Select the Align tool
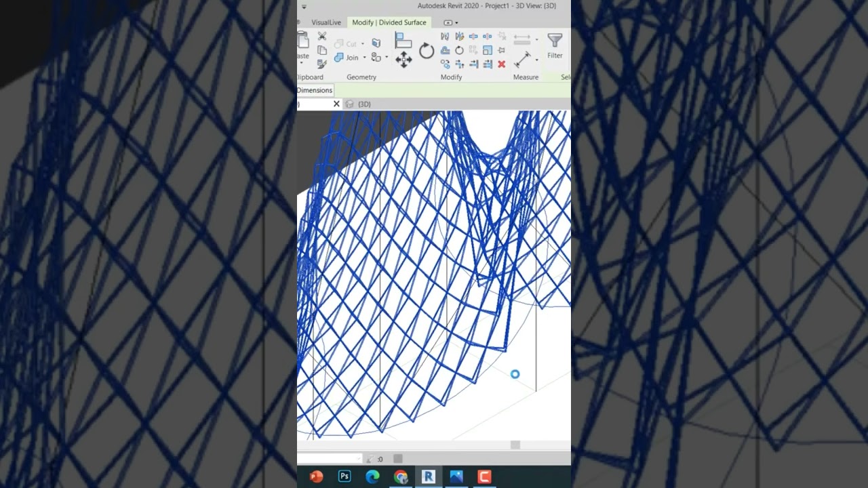The image size is (868, 488). pos(403,40)
